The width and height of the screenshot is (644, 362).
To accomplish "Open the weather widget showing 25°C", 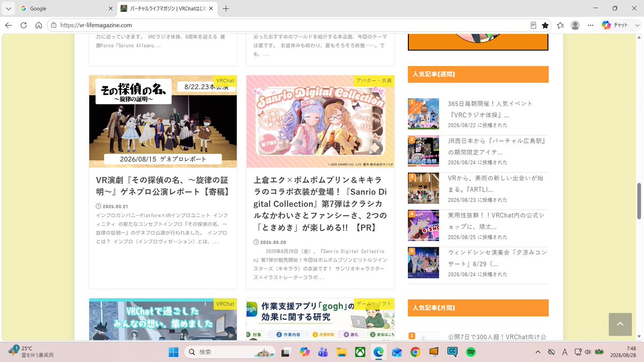I will tap(31, 352).
